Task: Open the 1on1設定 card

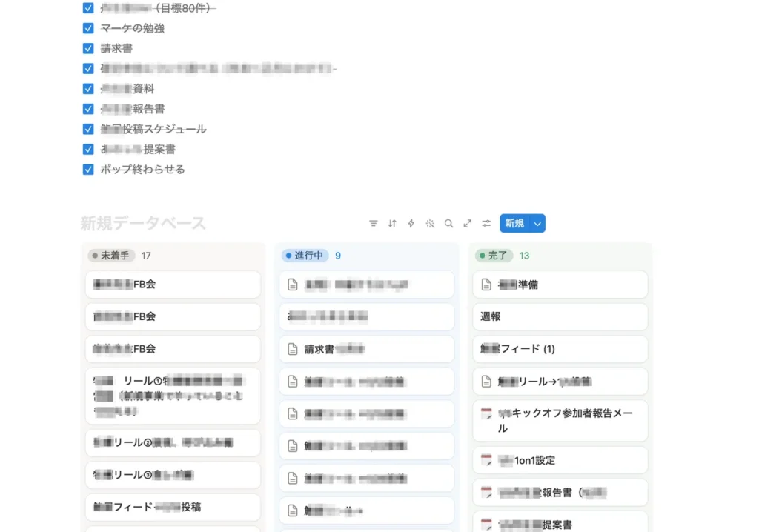Action: click(560, 460)
